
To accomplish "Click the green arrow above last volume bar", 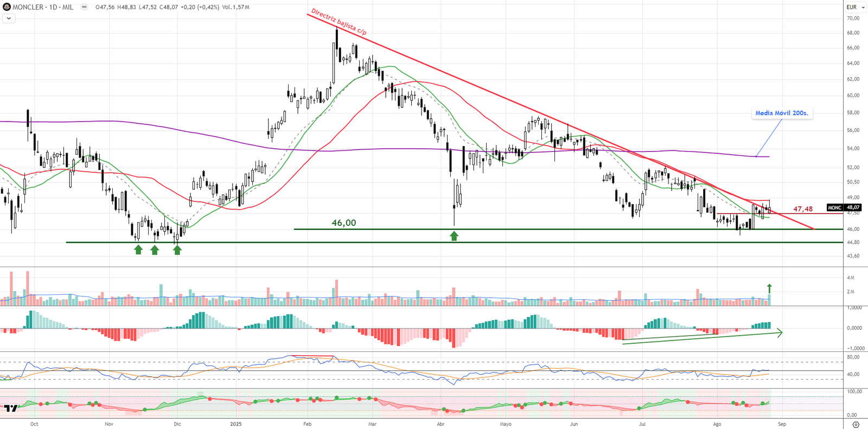I will [769, 288].
